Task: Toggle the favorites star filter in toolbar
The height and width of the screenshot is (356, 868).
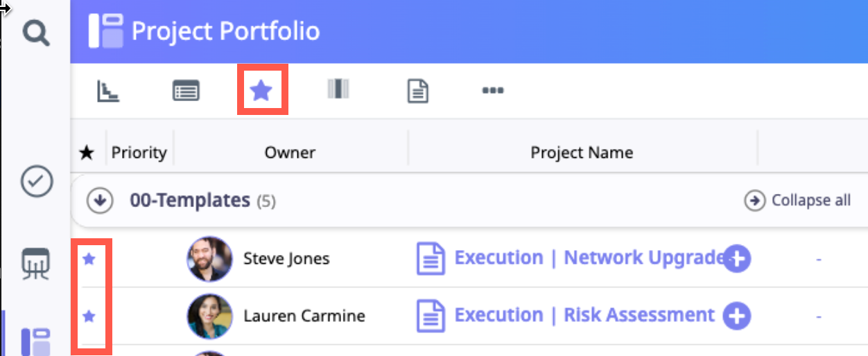Action: [261, 90]
